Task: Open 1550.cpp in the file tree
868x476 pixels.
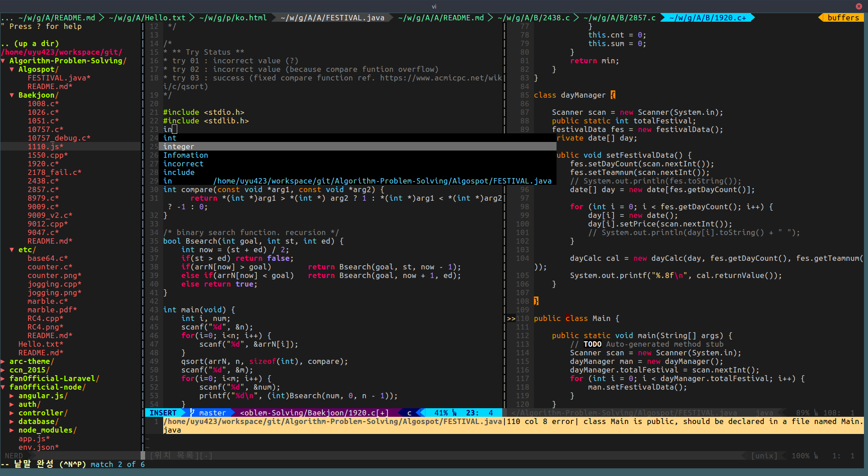Action: coord(47,155)
